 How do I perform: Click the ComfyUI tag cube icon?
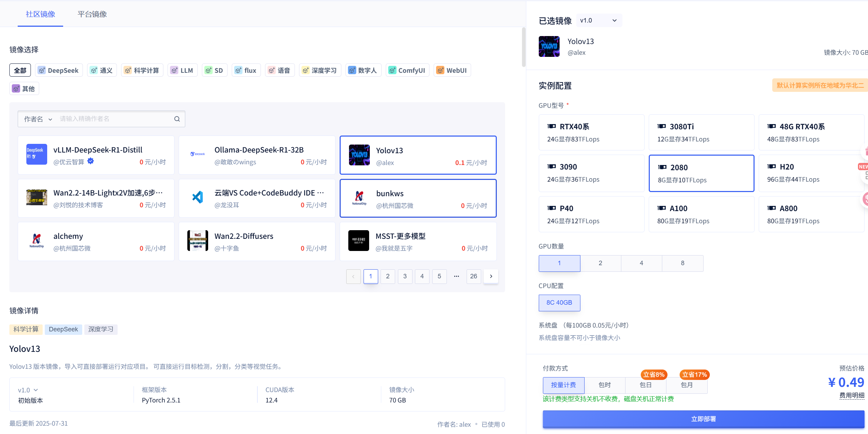(x=392, y=70)
